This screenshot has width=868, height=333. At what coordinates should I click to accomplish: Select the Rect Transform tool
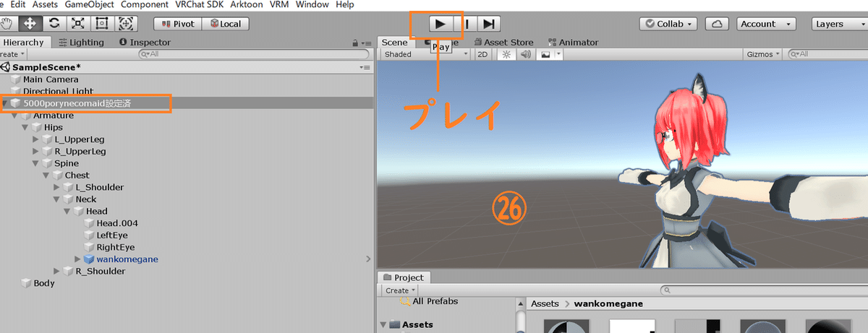[x=101, y=23]
